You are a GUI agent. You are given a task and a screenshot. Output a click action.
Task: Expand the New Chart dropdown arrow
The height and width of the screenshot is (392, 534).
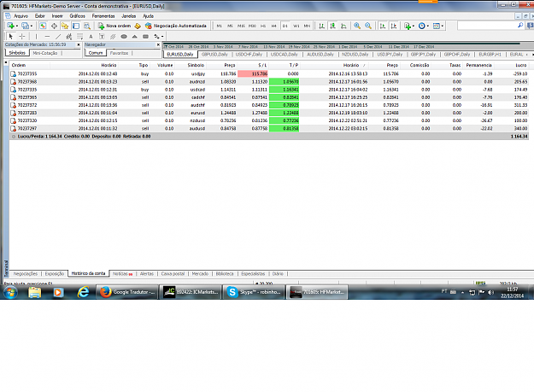click(x=17, y=26)
